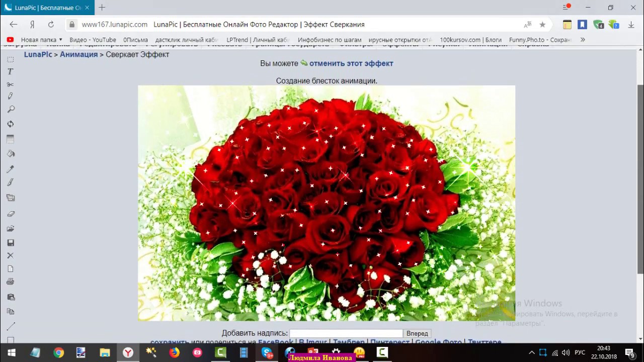Open Skype from the taskbar
This screenshot has width=644, height=362.
point(267,353)
